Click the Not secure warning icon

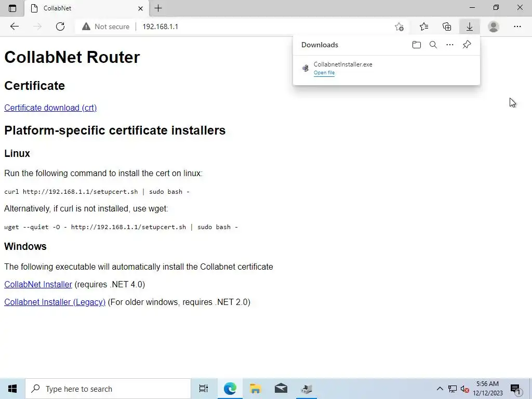click(x=86, y=26)
